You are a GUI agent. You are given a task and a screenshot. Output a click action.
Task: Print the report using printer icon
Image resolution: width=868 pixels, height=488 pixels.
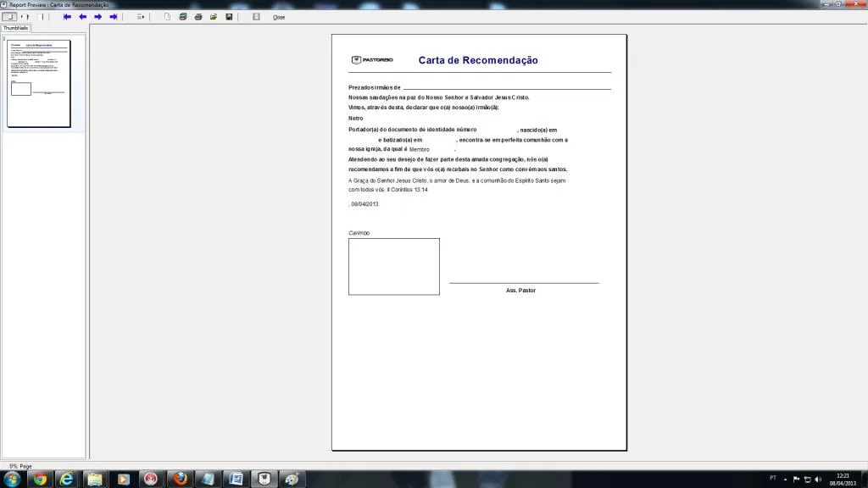point(198,17)
